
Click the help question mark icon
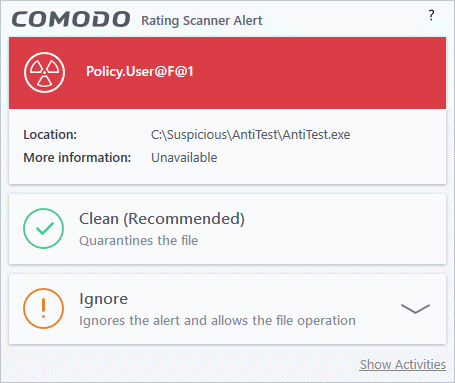[431, 15]
